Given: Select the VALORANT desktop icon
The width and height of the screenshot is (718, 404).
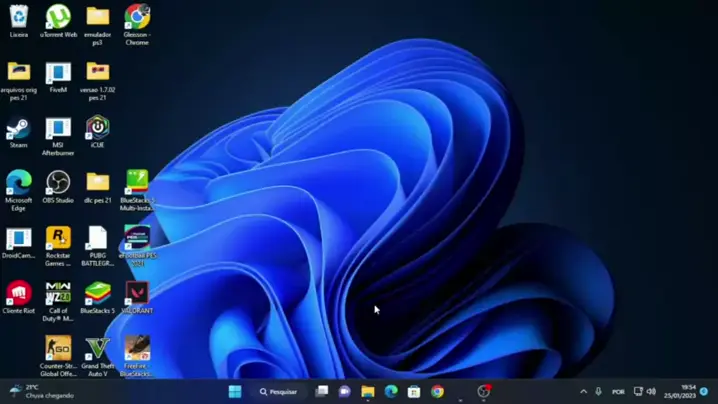Looking at the screenshot, I should (x=137, y=293).
